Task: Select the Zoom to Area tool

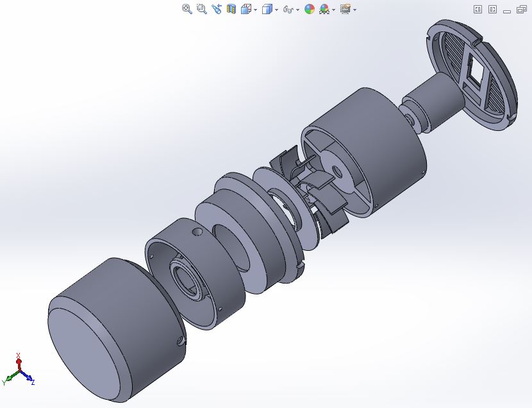Action: 202,9
